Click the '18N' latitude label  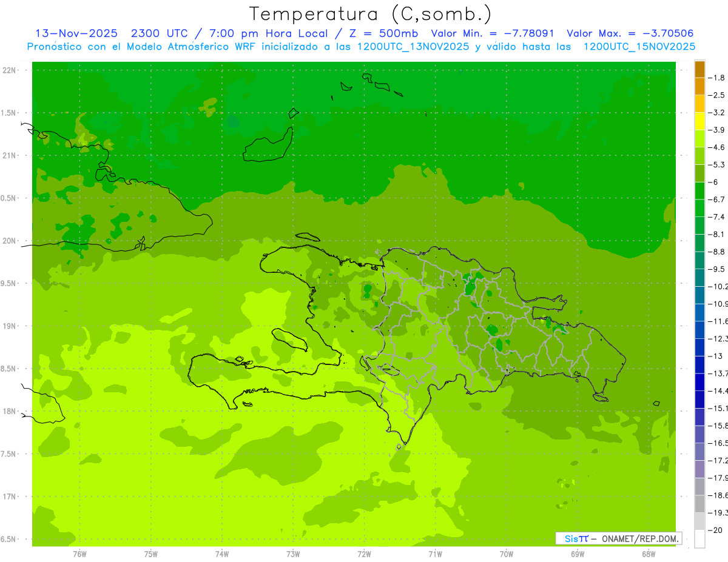click(x=10, y=411)
